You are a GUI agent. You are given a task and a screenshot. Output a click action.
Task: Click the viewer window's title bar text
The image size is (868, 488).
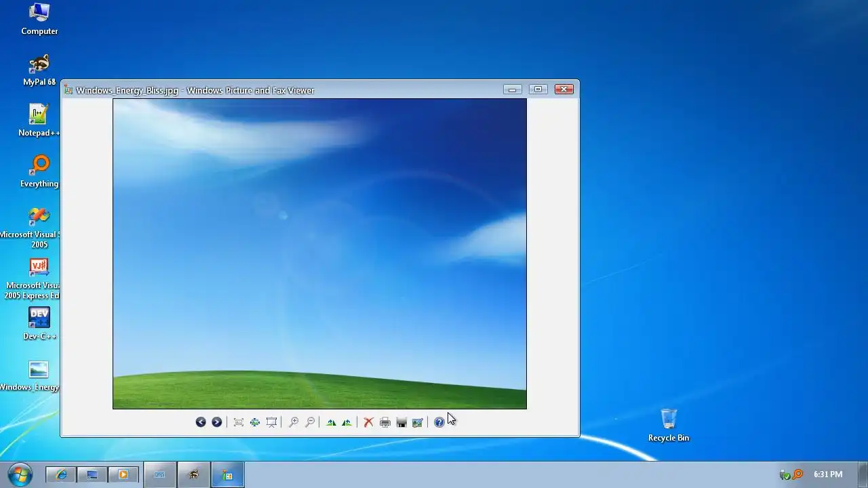point(195,90)
